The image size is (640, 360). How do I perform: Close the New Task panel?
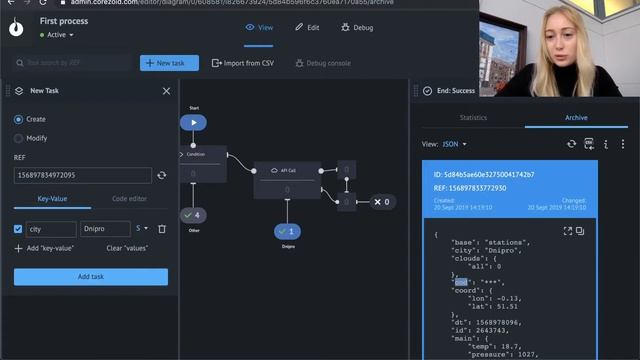166,91
